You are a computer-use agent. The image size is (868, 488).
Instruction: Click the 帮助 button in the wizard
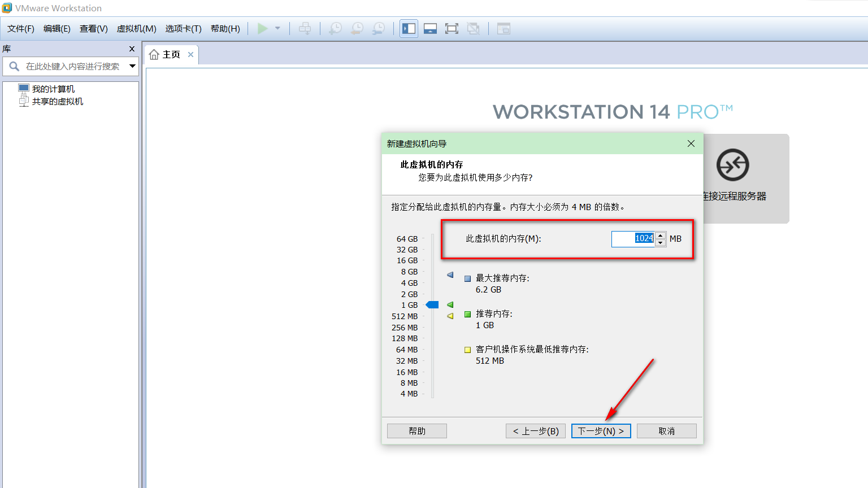click(416, 430)
